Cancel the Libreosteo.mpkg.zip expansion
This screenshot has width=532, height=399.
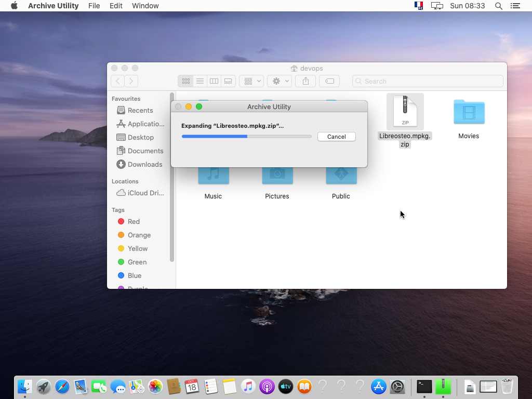(336, 137)
